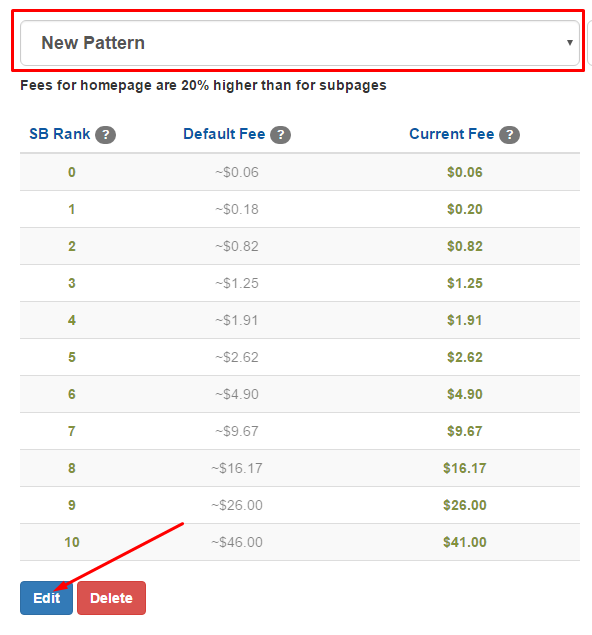Click the SB Rank column header
The width and height of the screenshot is (592, 635).
click(60, 134)
